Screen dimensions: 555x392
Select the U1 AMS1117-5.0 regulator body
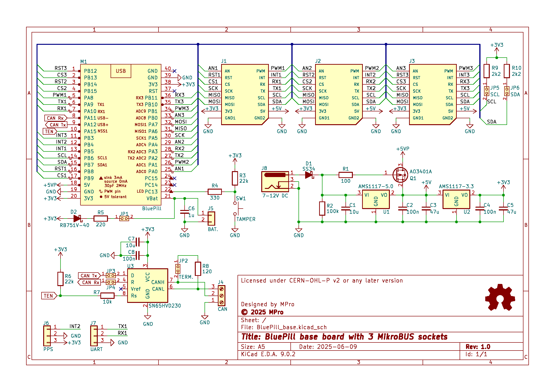[x=376, y=199]
